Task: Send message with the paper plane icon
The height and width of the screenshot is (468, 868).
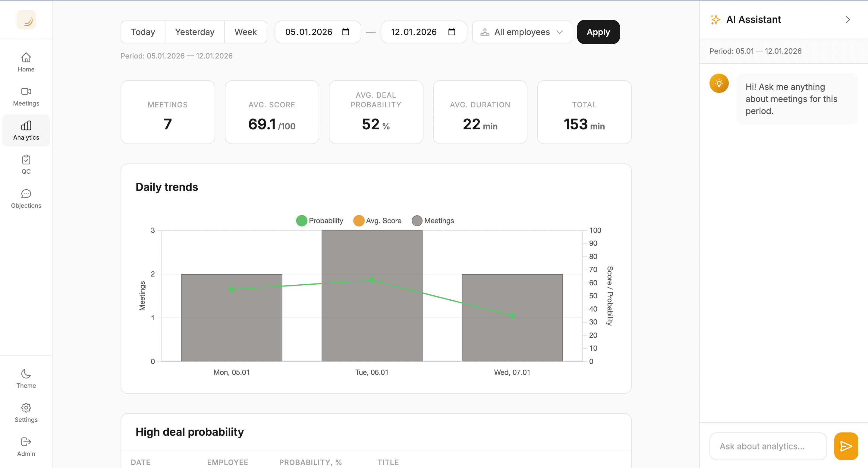Action: click(x=846, y=446)
